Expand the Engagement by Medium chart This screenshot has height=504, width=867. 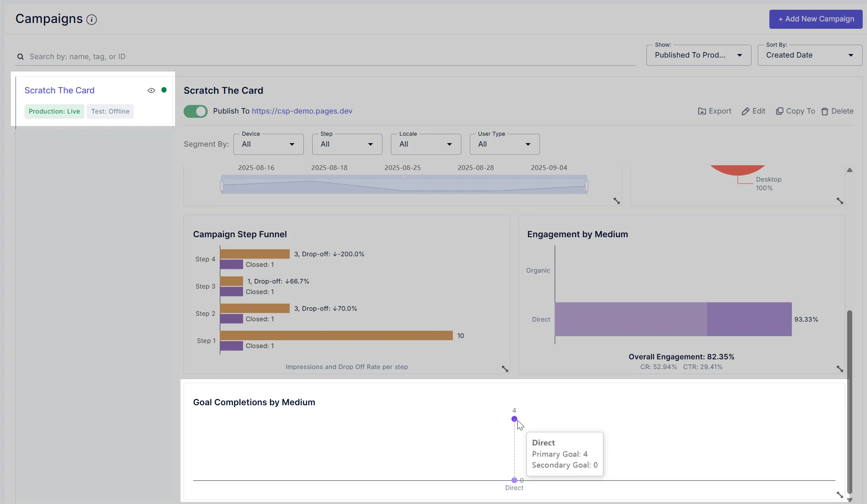pyautogui.click(x=840, y=369)
